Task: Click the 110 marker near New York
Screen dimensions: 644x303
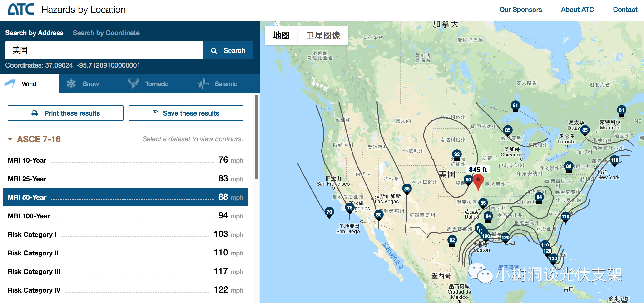Action: click(614, 161)
